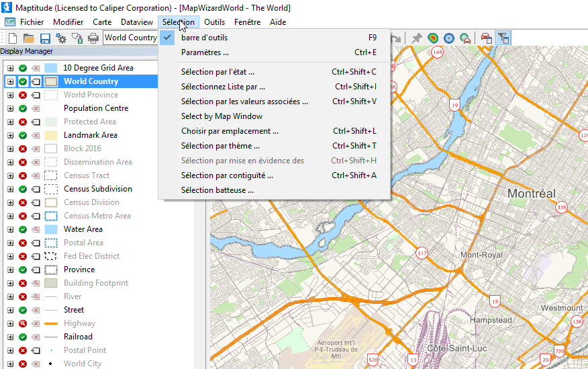Open a file with the folder icon

(29, 38)
